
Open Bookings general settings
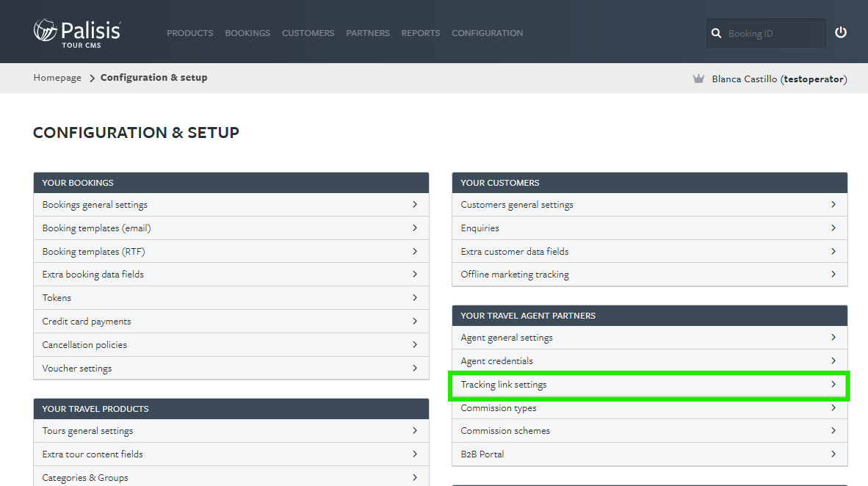coord(231,205)
